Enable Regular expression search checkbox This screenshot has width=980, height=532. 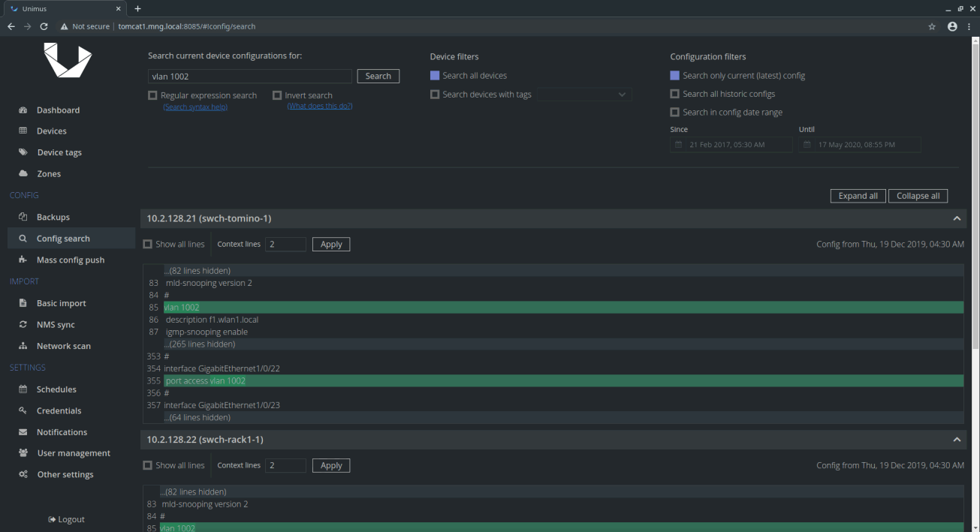click(152, 95)
